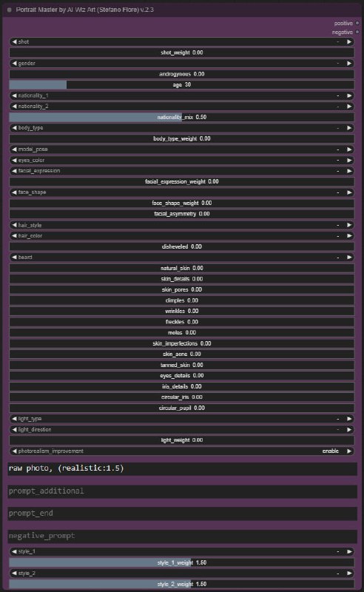Image resolution: width=364 pixels, height=592 pixels.
Task: Click the left arrow on facial_expression
Action: [x=14, y=171]
